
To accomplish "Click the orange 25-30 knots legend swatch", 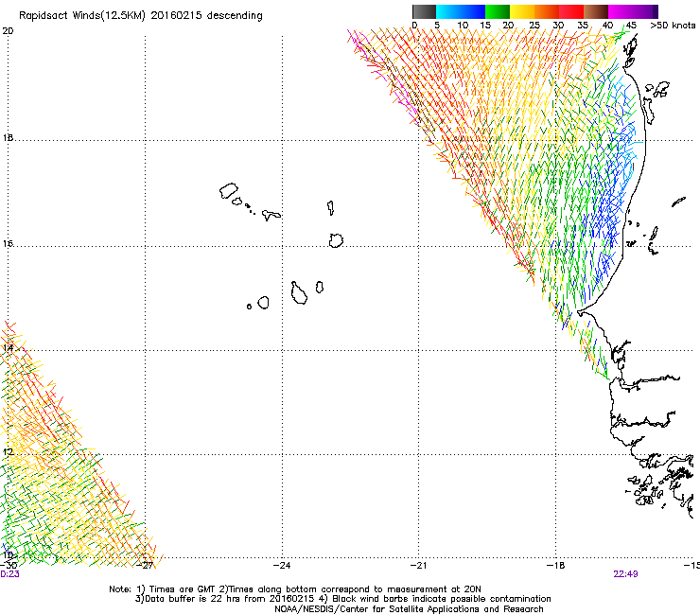I will point(547,11).
